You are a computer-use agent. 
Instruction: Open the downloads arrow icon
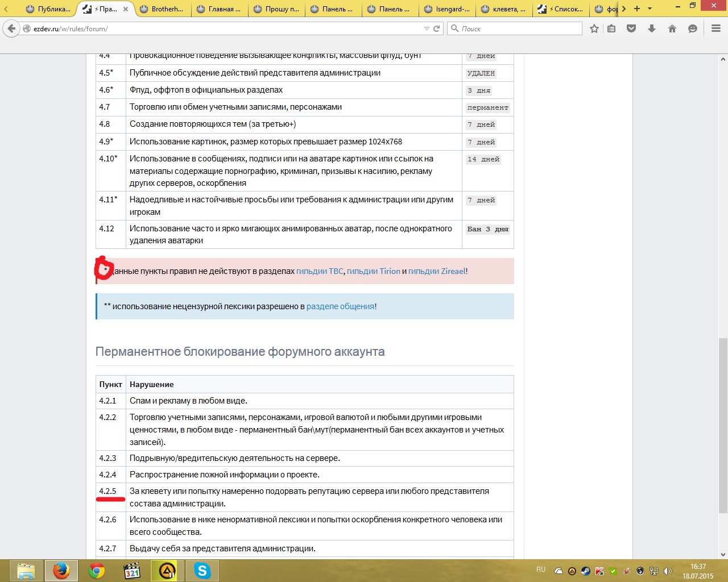(x=652, y=28)
